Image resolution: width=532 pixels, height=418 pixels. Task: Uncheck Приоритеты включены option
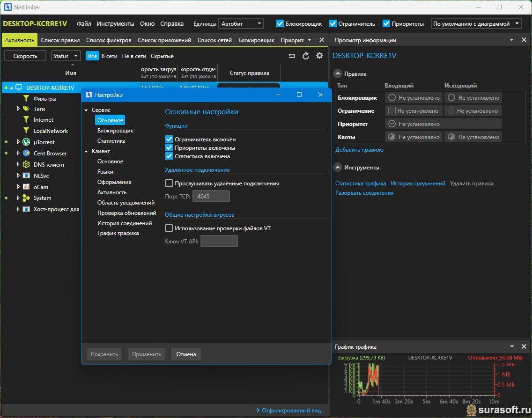point(169,148)
